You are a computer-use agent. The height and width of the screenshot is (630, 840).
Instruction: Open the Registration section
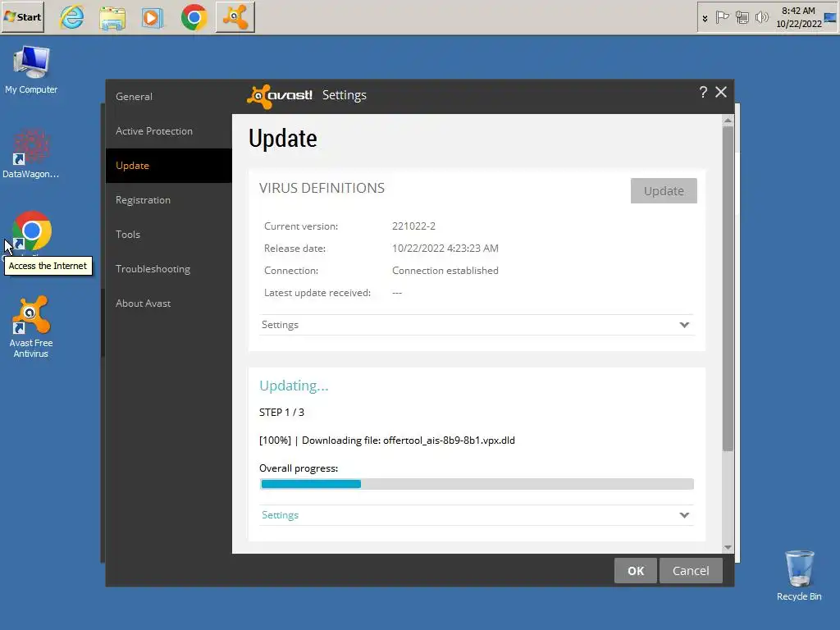pyautogui.click(x=169, y=200)
